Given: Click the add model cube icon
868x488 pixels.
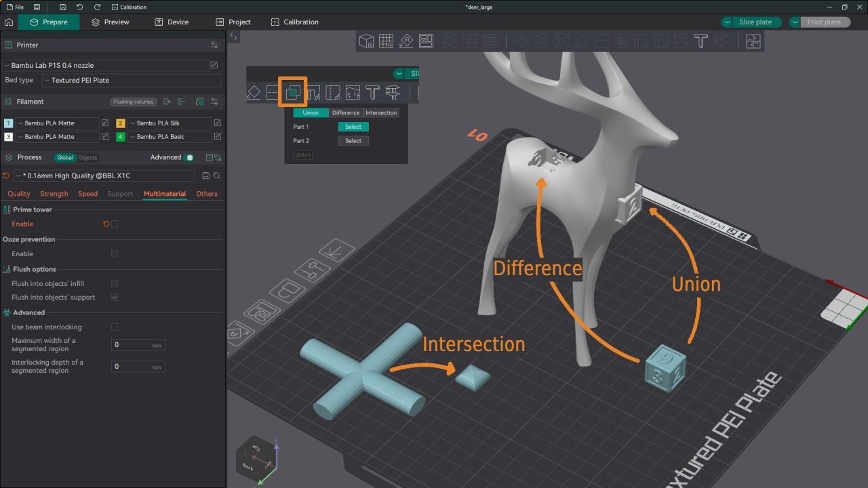Looking at the screenshot, I should [x=366, y=41].
